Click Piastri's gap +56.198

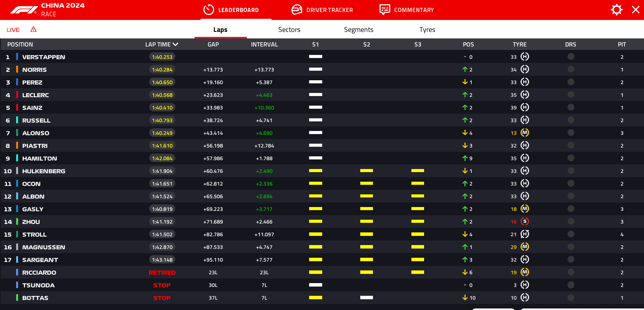[x=213, y=146]
